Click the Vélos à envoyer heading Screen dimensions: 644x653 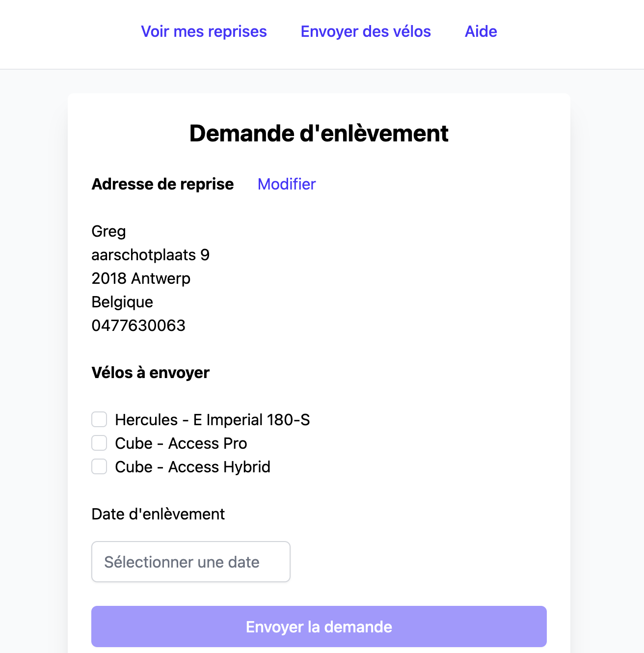[x=150, y=373]
